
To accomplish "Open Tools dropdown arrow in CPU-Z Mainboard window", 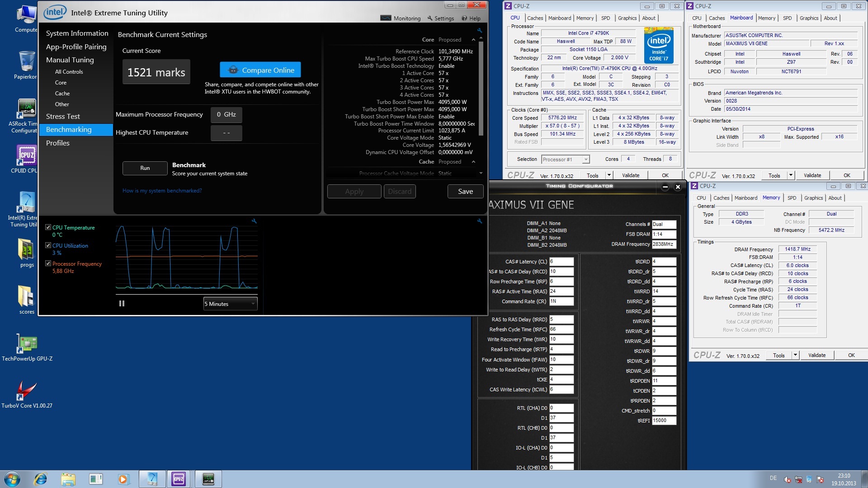I will (791, 175).
